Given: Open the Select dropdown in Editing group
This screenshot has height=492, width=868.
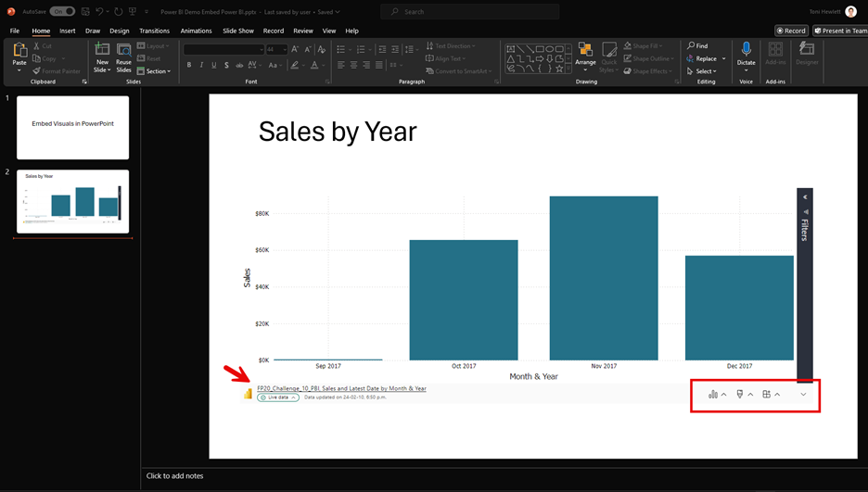Looking at the screenshot, I should pos(705,71).
